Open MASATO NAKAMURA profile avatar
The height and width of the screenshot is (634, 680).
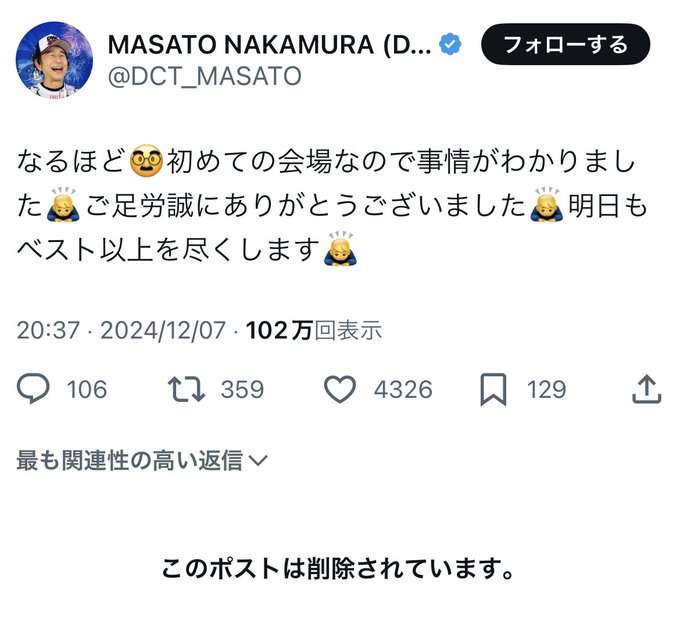pyautogui.click(x=54, y=60)
